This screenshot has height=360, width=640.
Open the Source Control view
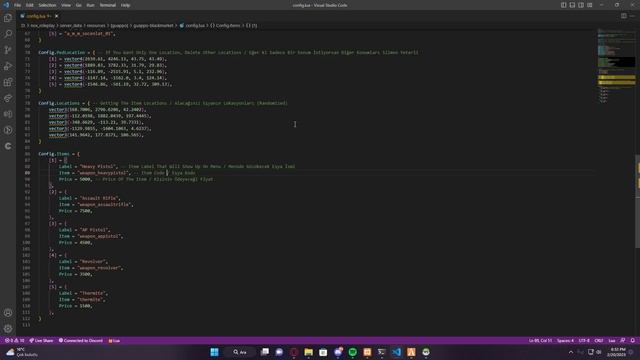click(8, 50)
